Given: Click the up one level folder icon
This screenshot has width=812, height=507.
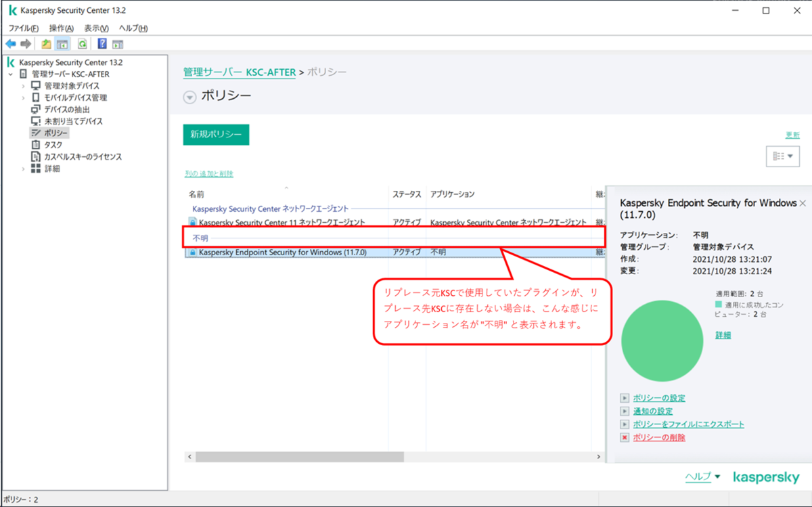Looking at the screenshot, I should pos(46,44).
